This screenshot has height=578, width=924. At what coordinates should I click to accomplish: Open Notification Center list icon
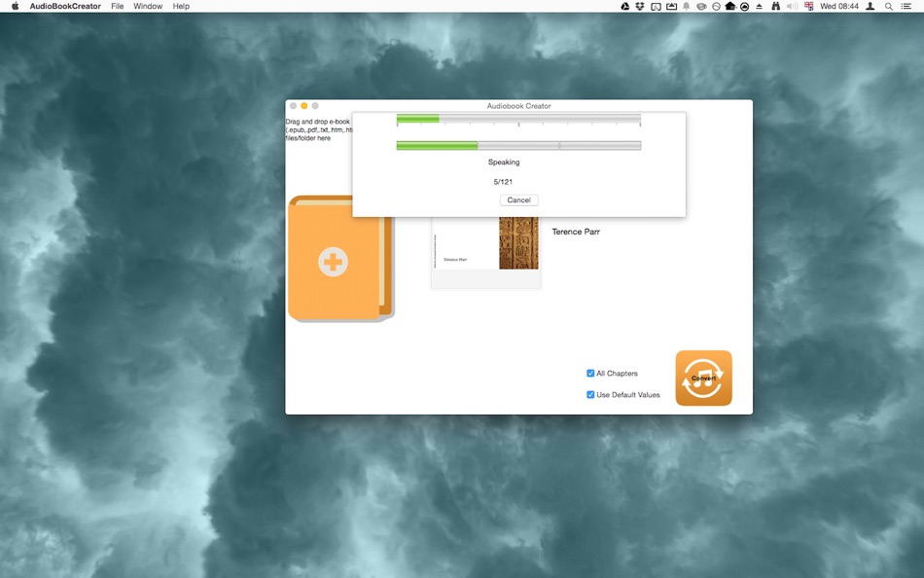[906, 6]
